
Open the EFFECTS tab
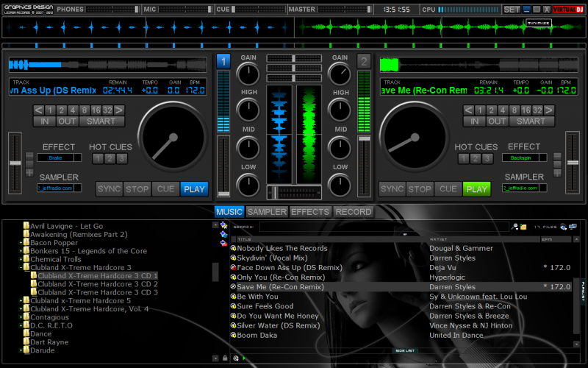pyautogui.click(x=310, y=212)
